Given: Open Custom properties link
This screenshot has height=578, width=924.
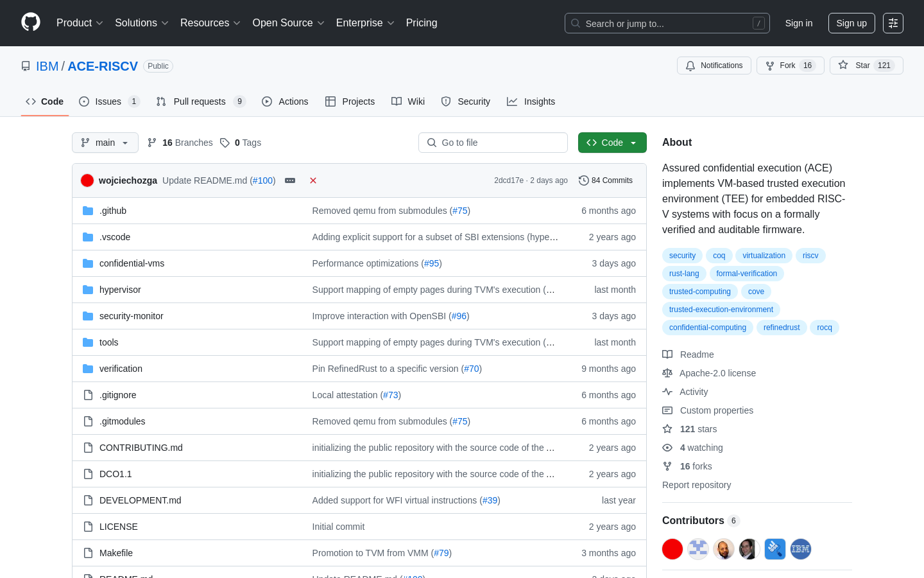Looking at the screenshot, I should pos(708,410).
